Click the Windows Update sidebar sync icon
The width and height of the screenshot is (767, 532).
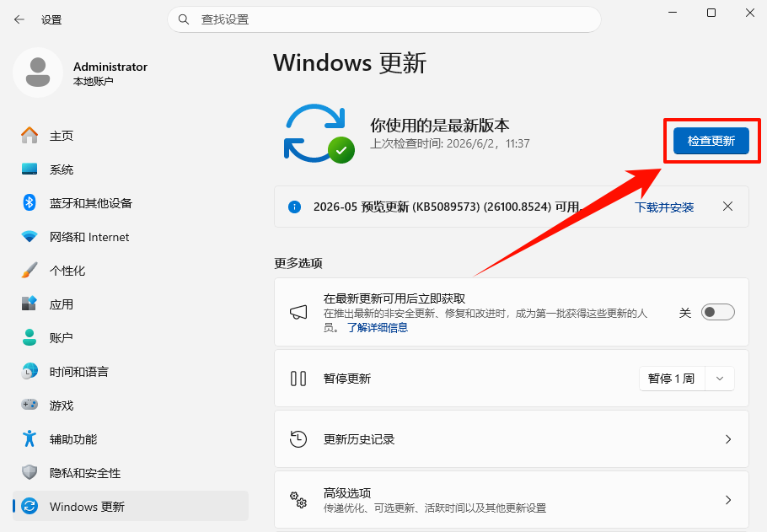(29, 506)
